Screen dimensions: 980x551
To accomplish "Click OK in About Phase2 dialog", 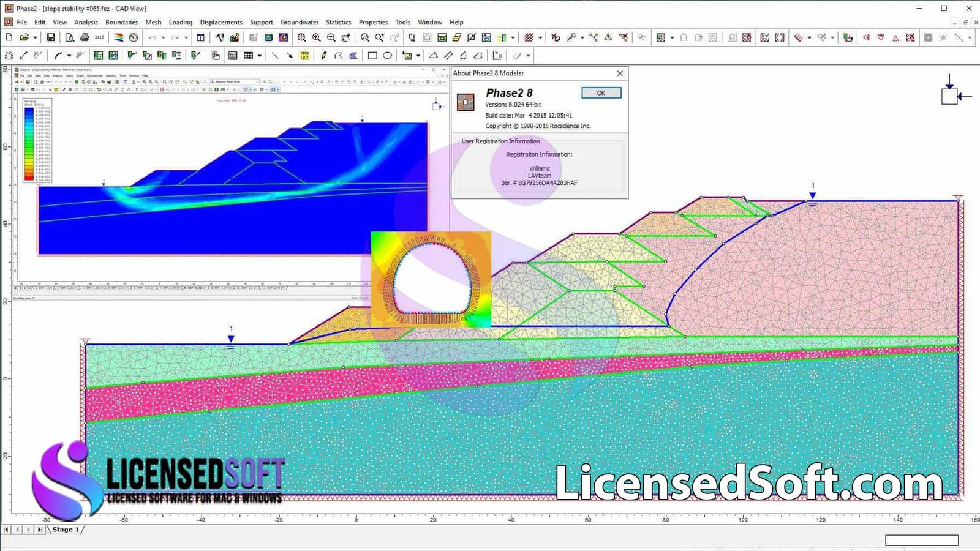I will [601, 92].
